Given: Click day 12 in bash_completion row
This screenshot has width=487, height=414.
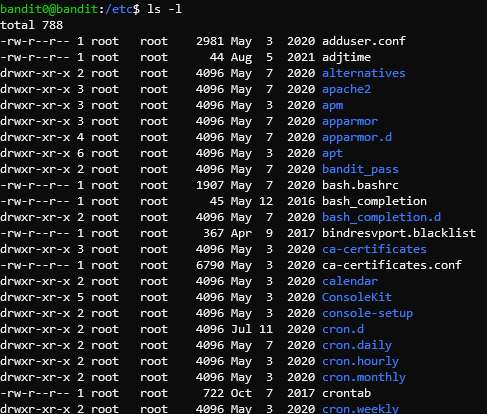Looking at the screenshot, I should [x=266, y=201].
